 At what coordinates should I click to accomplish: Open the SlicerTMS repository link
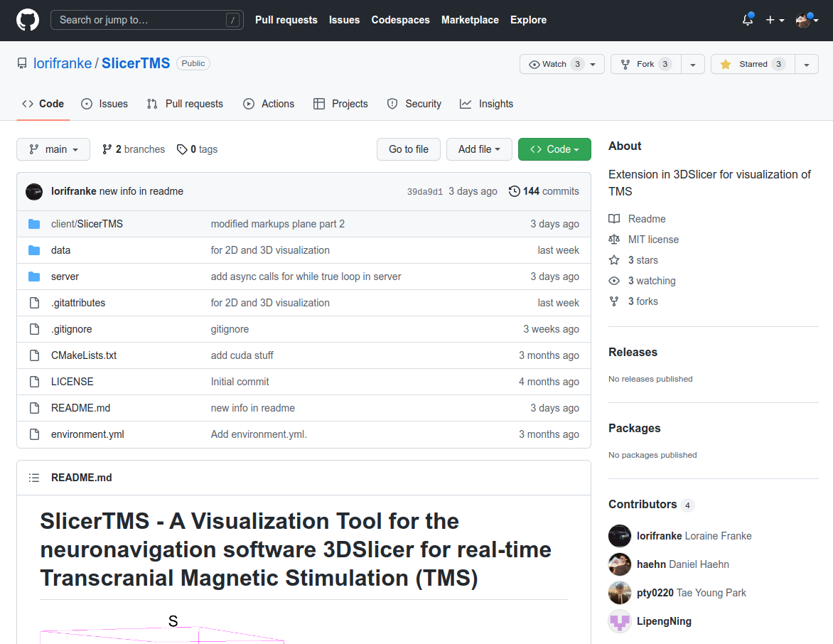pos(136,63)
